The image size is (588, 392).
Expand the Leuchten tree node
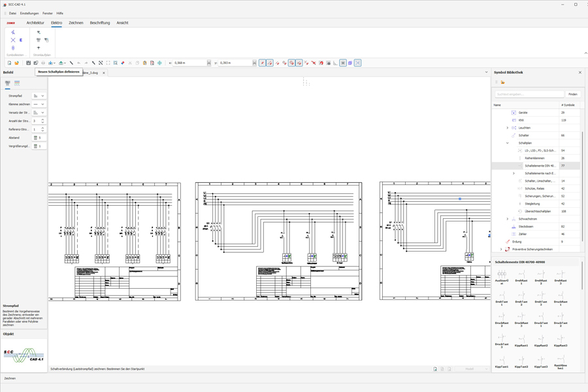coord(508,128)
